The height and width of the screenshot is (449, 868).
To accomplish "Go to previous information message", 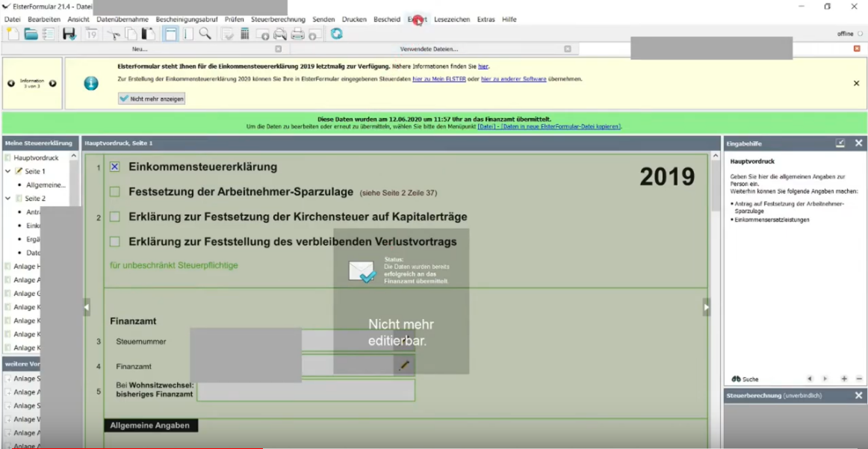I will click(x=11, y=83).
